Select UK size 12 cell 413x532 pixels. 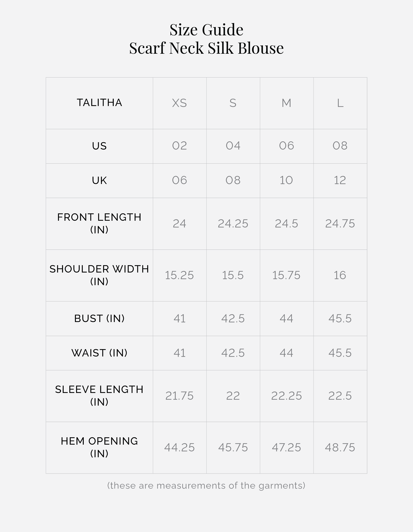(340, 180)
